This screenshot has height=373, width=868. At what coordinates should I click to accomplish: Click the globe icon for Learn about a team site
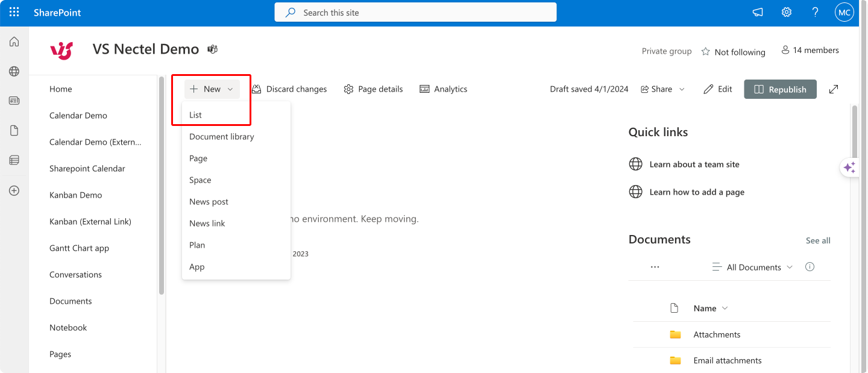(x=635, y=164)
